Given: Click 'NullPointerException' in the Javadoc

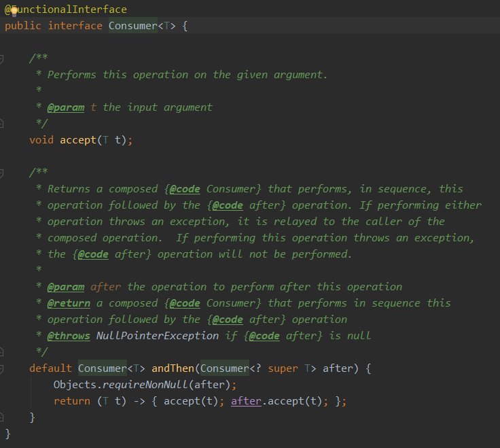Looking at the screenshot, I should coord(158,336).
